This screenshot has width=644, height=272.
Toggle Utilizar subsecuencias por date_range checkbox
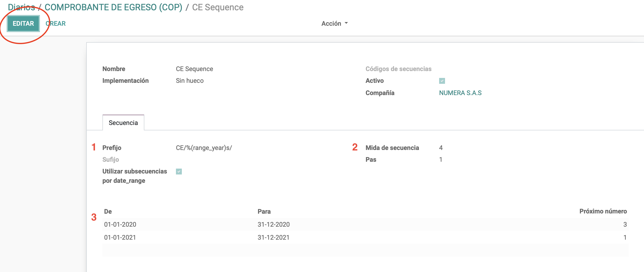click(x=179, y=171)
